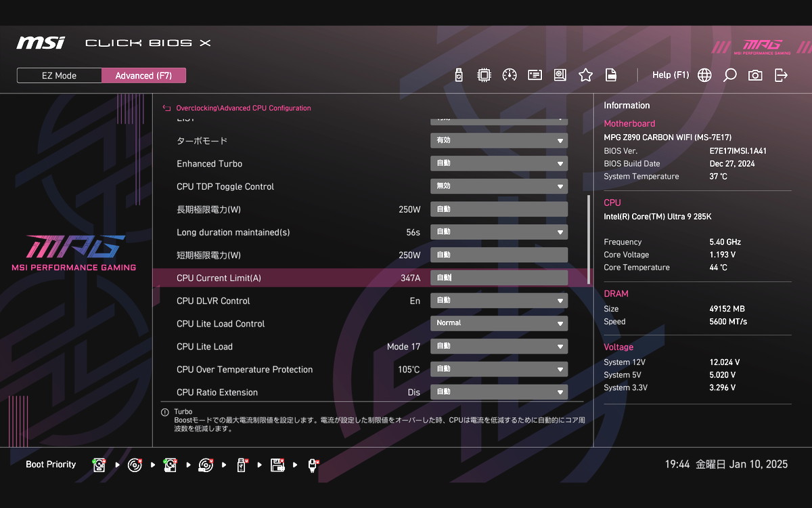This screenshot has width=812, height=508.
Task: Click 長期極限電力(W) value field
Action: pos(499,209)
